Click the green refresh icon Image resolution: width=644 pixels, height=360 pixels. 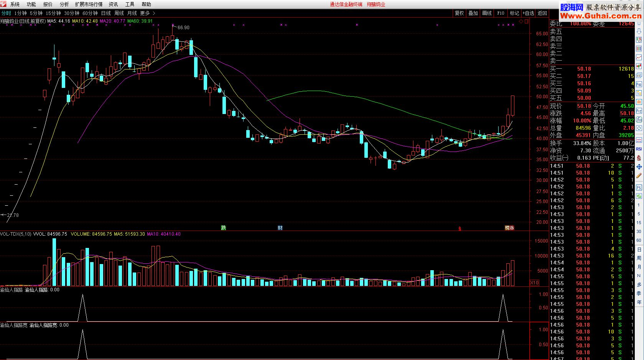click(639, 196)
